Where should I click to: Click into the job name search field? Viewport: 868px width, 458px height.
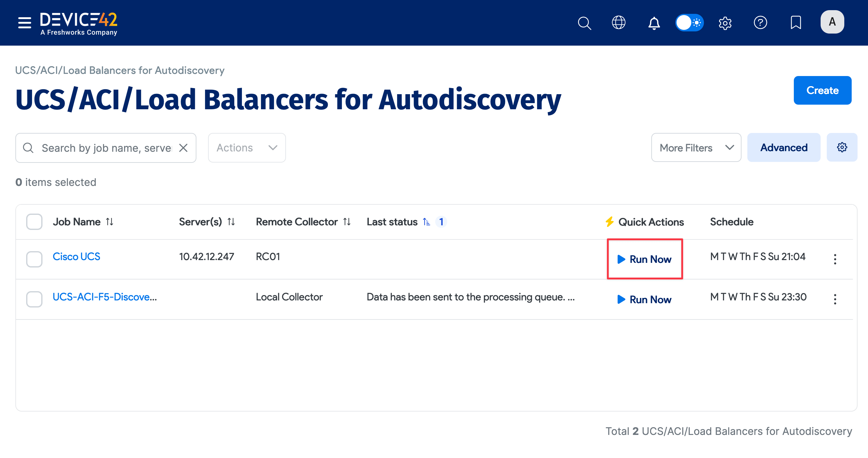106,148
